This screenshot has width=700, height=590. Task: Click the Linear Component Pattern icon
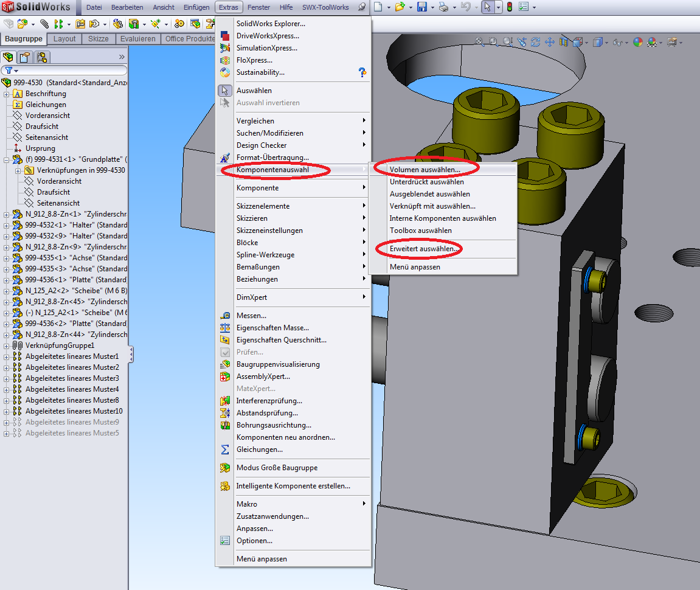58,24
